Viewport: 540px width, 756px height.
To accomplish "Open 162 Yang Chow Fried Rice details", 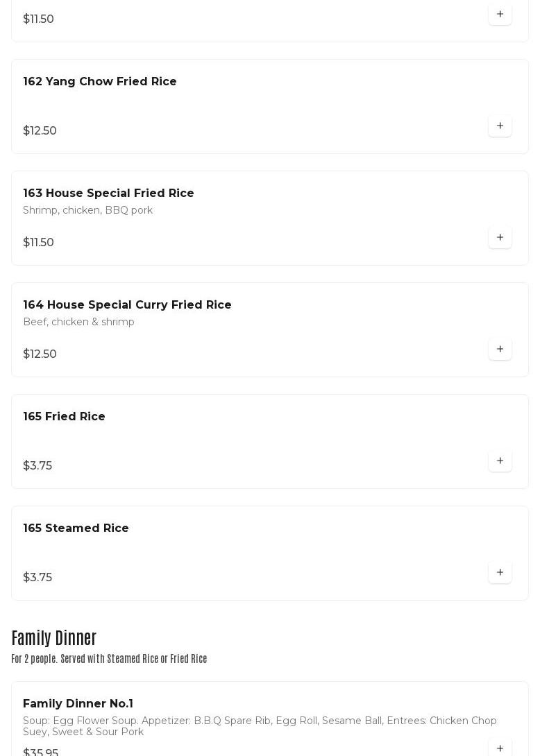I will tap(100, 82).
